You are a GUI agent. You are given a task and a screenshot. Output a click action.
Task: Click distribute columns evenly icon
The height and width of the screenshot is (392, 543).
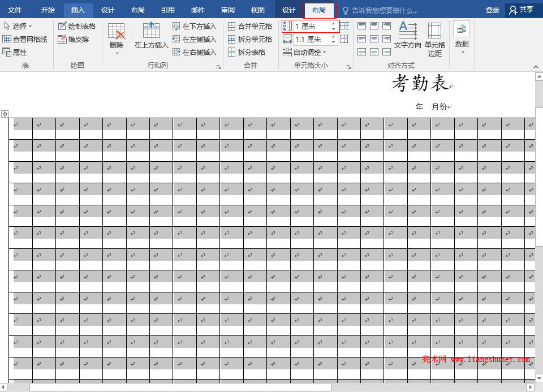pos(344,39)
